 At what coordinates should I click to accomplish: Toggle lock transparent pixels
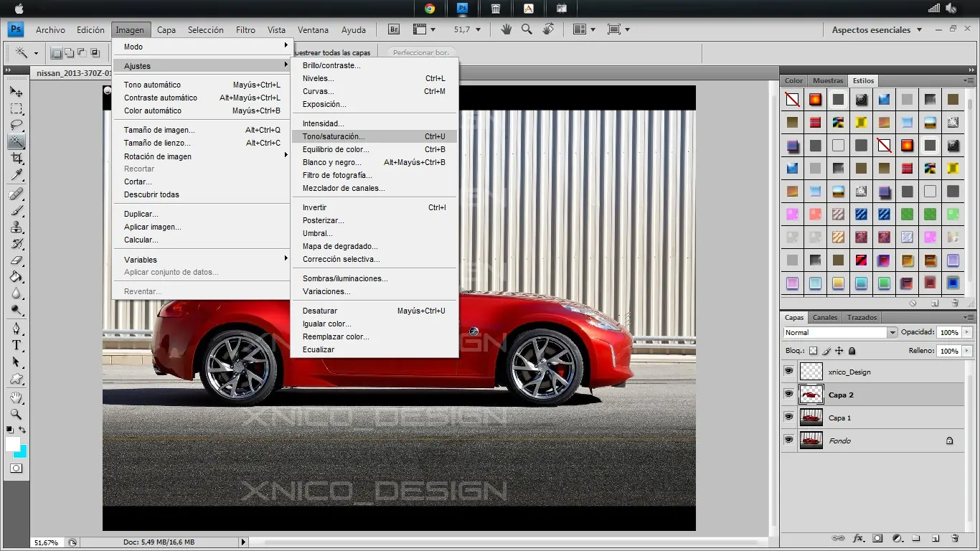click(x=813, y=351)
